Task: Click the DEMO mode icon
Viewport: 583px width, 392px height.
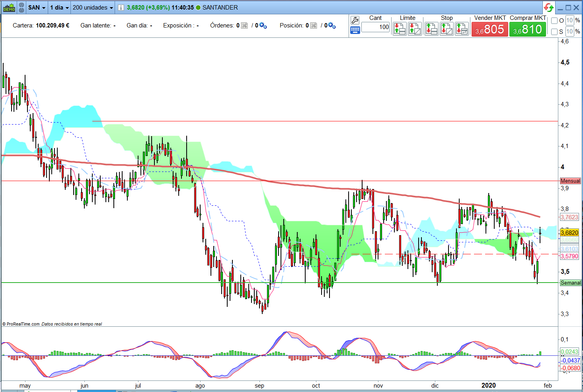Action: 9,8
